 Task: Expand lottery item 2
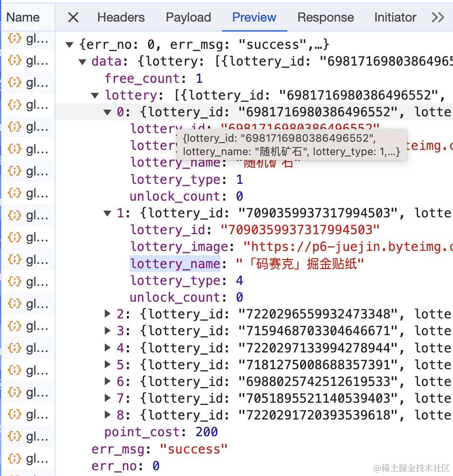coord(107,314)
